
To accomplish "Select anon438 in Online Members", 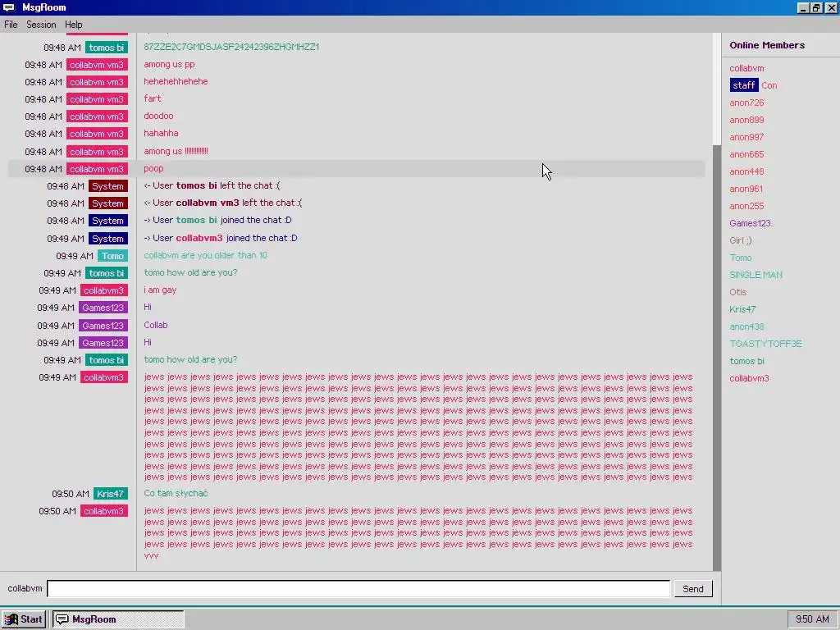I will [x=746, y=326].
